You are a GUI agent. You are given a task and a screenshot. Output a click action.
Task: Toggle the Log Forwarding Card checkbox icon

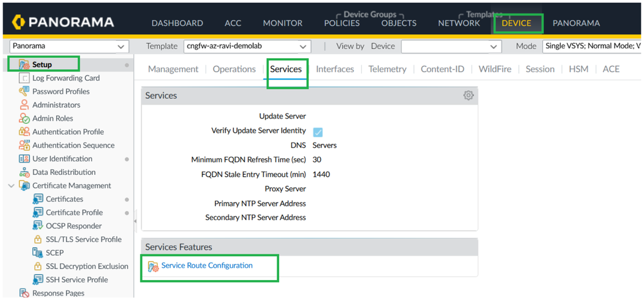[24, 78]
